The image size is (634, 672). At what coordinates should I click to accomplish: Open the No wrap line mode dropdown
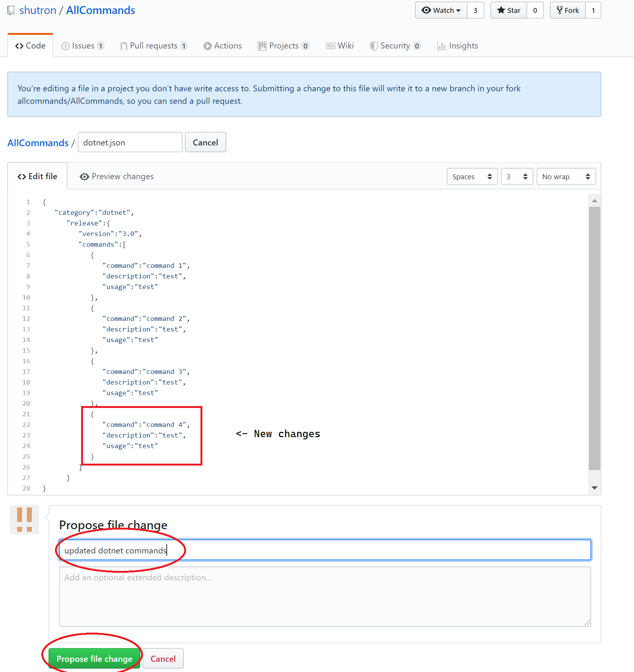(566, 177)
